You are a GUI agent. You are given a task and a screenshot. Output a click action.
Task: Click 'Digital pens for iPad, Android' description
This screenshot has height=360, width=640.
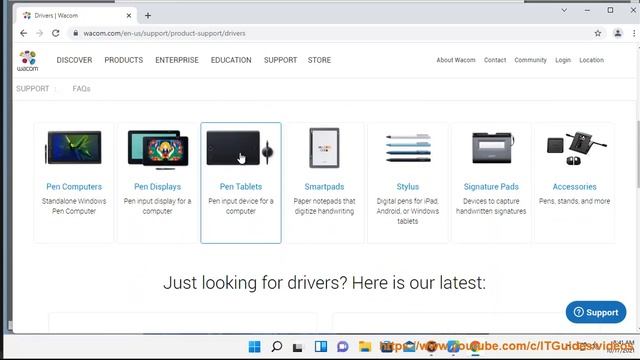point(408,211)
